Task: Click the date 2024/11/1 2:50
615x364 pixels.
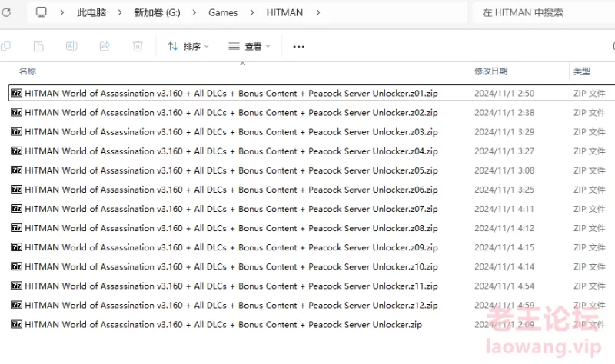Action: pyautogui.click(x=504, y=93)
